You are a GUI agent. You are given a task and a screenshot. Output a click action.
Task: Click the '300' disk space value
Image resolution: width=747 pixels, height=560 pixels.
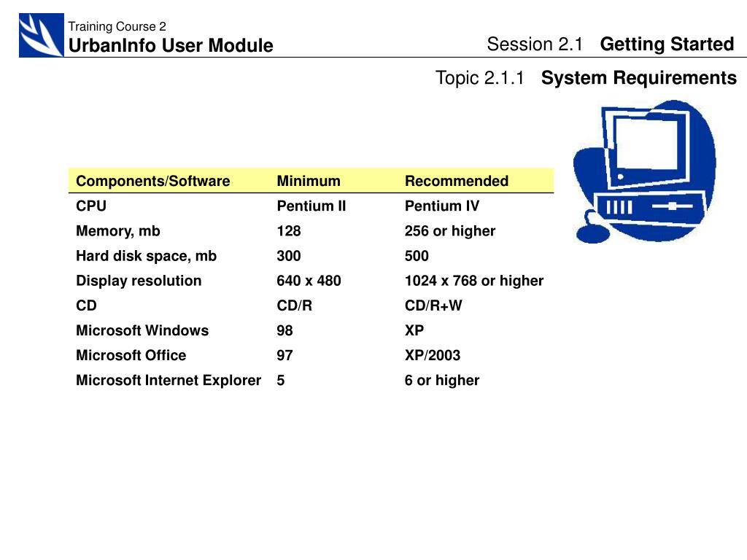coord(289,256)
